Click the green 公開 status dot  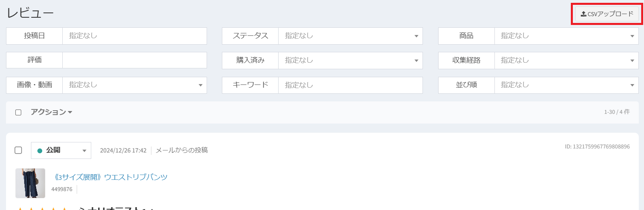point(40,151)
